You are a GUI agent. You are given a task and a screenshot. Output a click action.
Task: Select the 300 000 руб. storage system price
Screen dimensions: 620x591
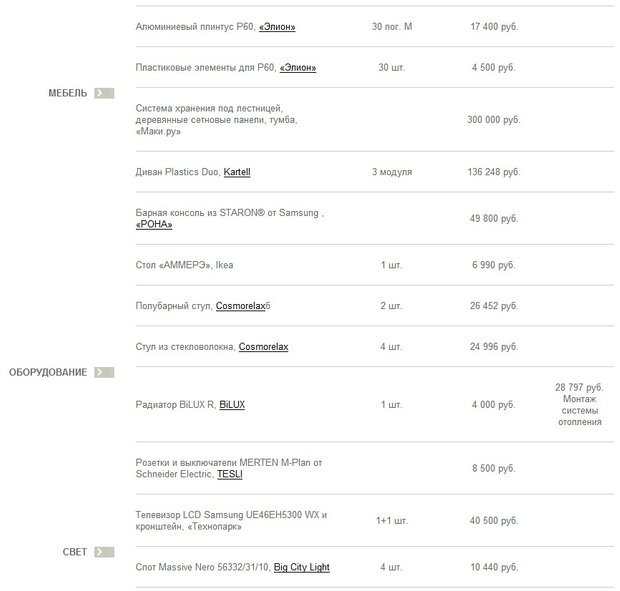click(494, 120)
